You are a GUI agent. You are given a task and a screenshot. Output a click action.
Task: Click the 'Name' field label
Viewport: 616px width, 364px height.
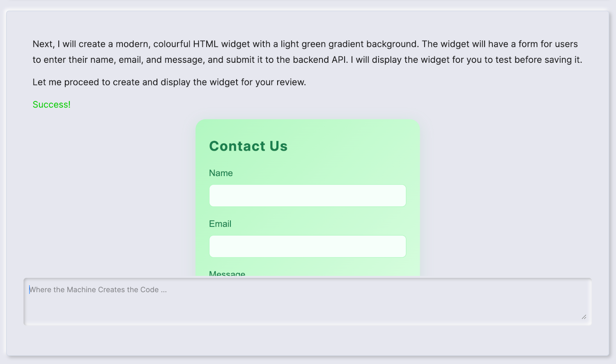tap(221, 173)
